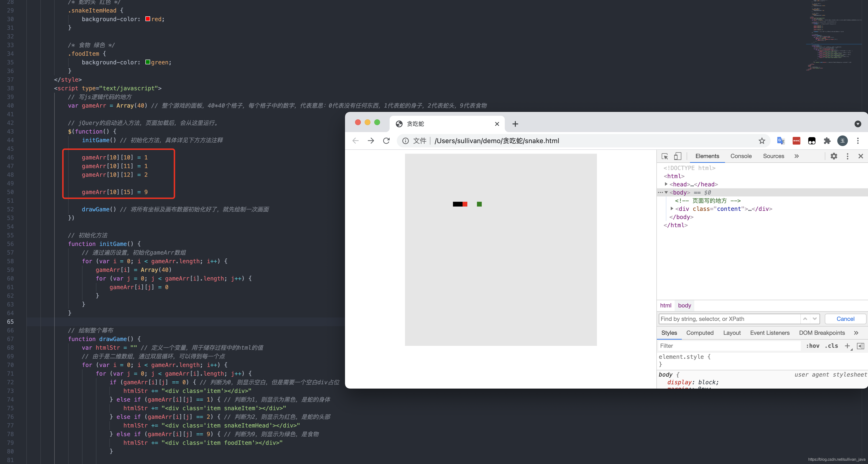Select the html opening tag node
The height and width of the screenshot is (464, 868).
point(674,176)
